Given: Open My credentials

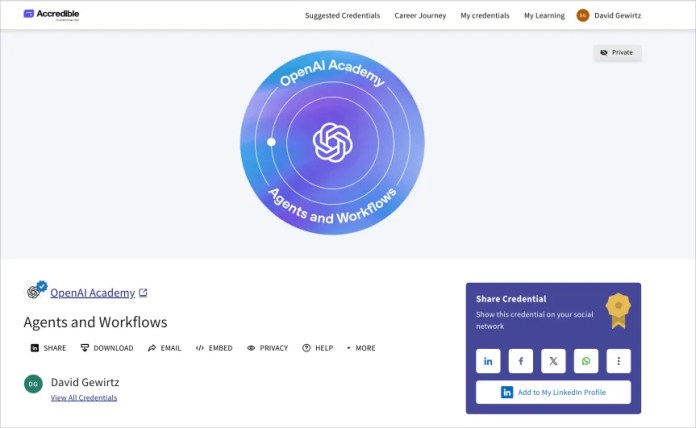Looking at the screenshot, I should [485, 16].
